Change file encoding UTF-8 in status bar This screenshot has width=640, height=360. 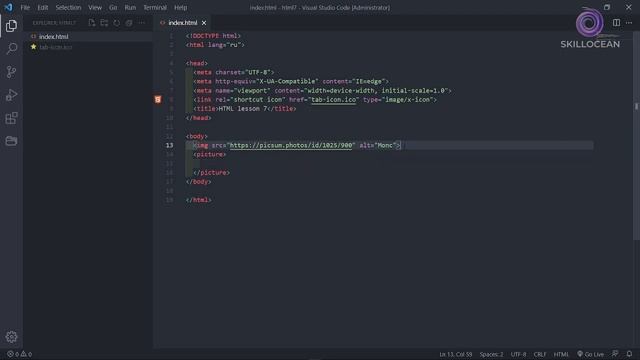(518, 354)
